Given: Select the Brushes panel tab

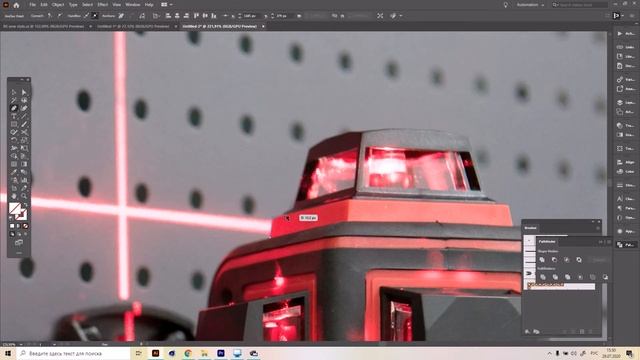Looking at the screenshot, I should 531,228.
